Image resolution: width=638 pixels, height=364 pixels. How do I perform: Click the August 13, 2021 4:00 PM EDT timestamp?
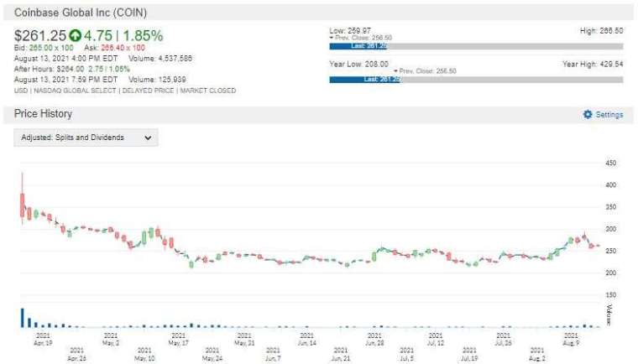coord(65,58)
